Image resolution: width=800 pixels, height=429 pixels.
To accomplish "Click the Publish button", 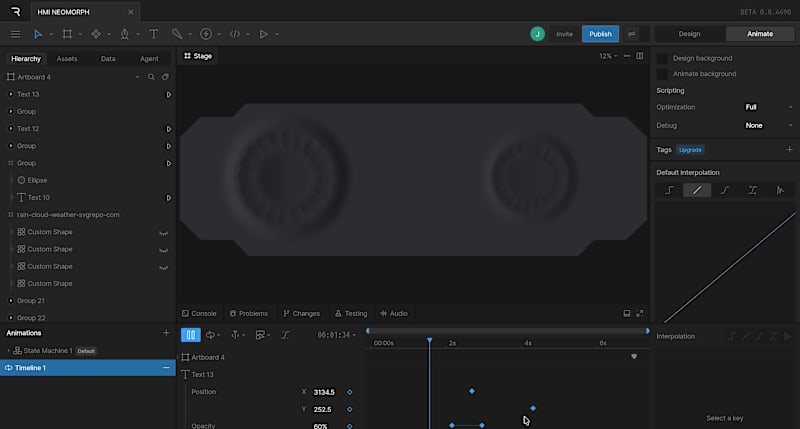I will [600, 34].
